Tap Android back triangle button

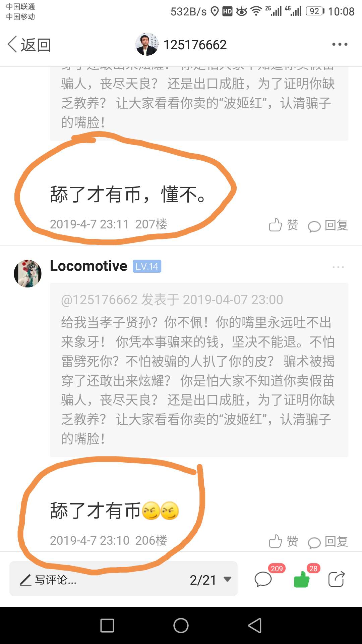(255, 626)
